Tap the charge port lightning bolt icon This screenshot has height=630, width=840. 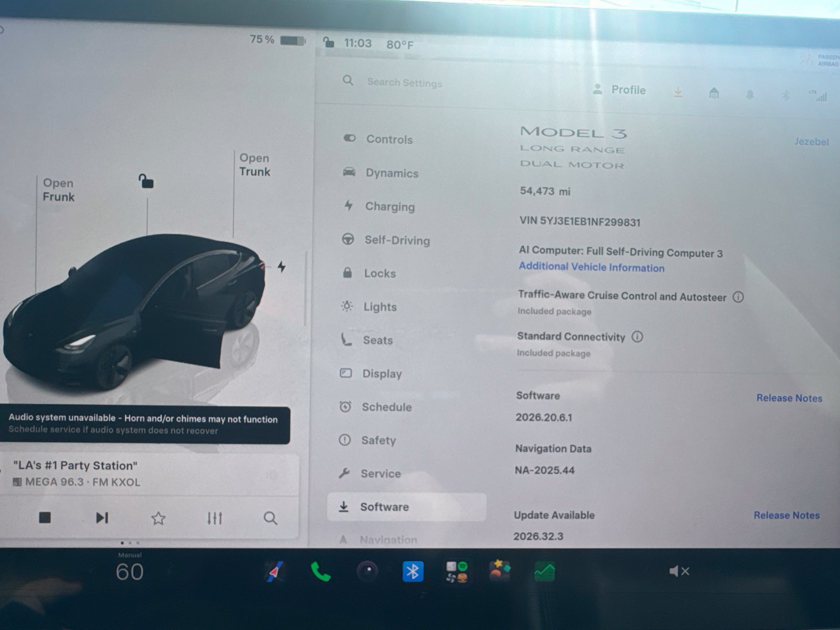click(282, 267)
